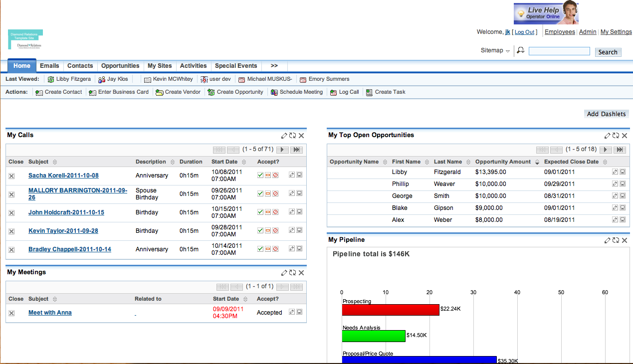Mark the Sacha Korell call as closed
The image size is (633, 364).
coord(11,176)
